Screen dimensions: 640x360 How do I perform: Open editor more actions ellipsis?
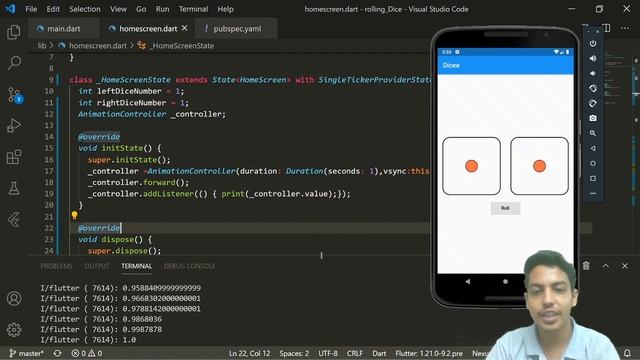(625, 28)
